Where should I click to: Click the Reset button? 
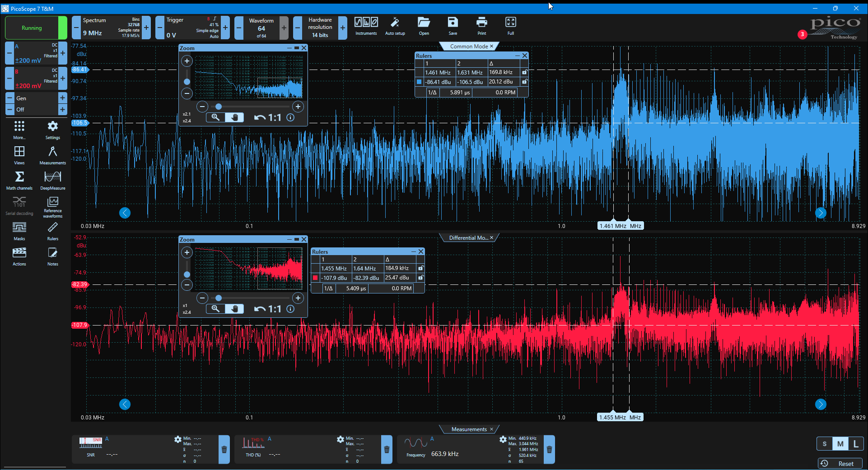[840, 464]
